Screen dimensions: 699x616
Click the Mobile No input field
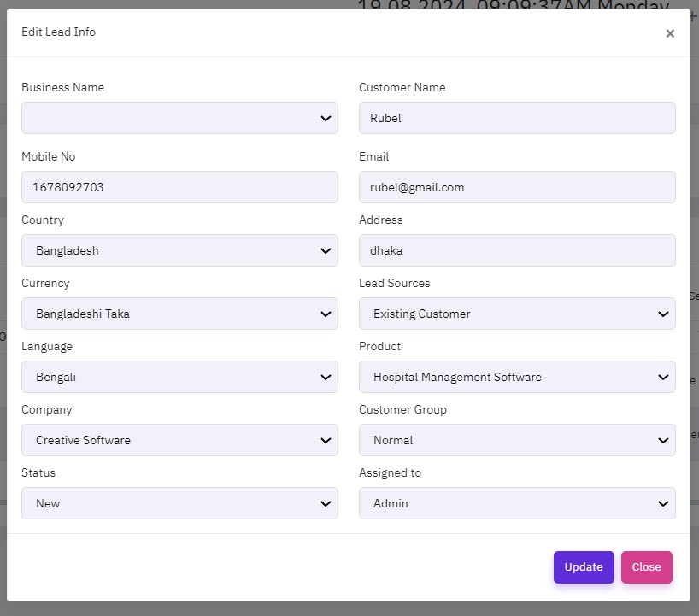[179, 187]
